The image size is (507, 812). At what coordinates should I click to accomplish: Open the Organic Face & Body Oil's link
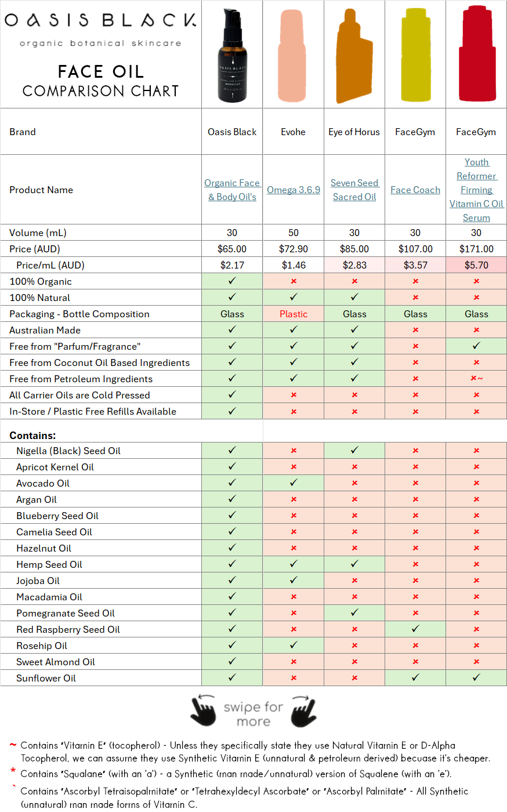232,190
